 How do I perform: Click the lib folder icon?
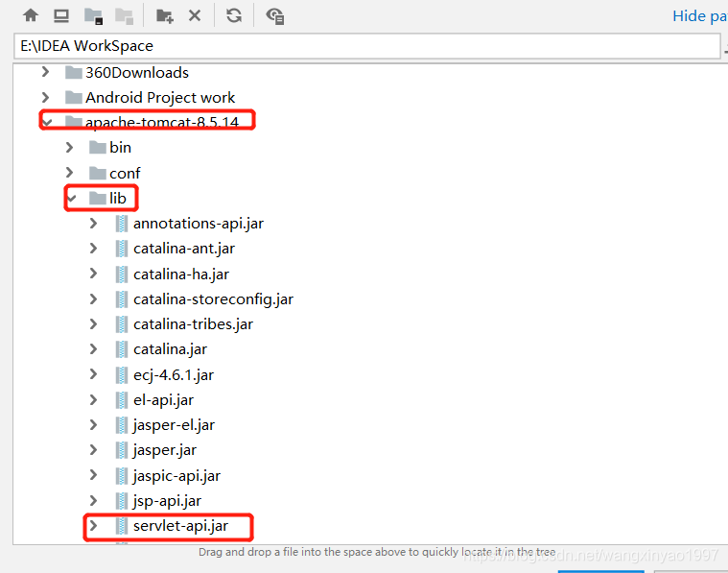(97, 199)
